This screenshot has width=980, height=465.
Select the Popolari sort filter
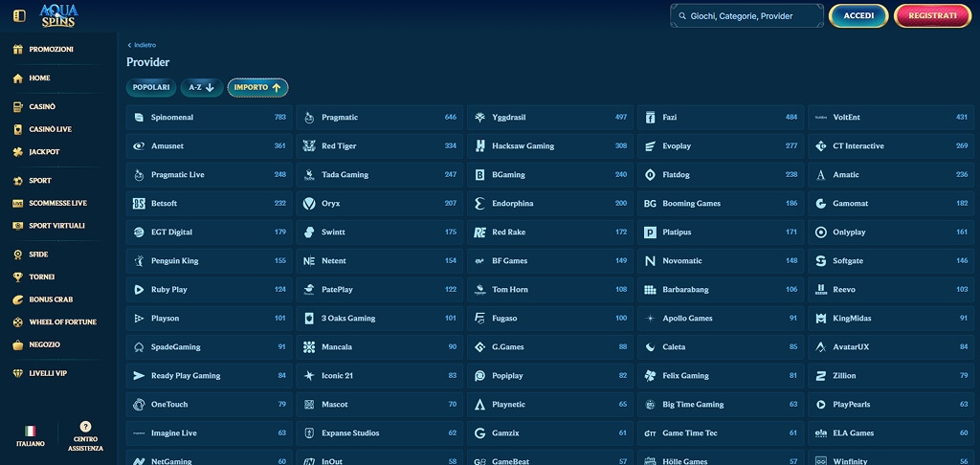tap(151, 87)
